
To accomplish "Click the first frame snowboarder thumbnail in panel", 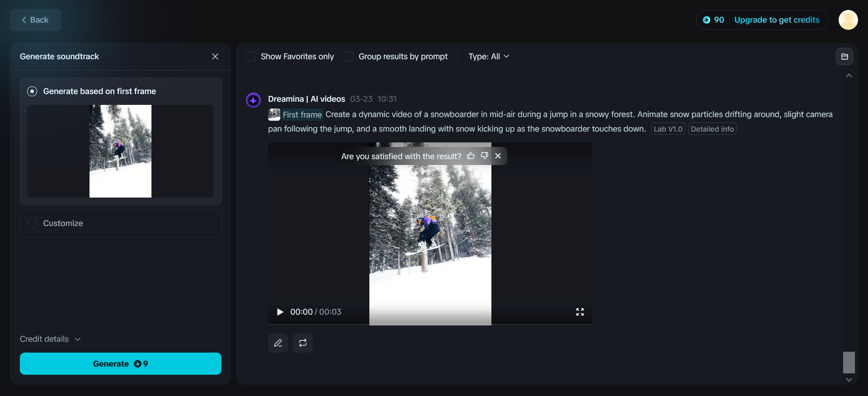I will pos(120,151).
